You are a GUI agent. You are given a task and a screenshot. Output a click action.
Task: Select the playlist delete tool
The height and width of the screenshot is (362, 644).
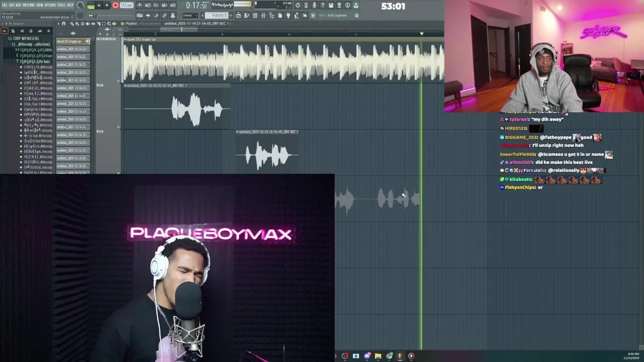click(83, 24)
